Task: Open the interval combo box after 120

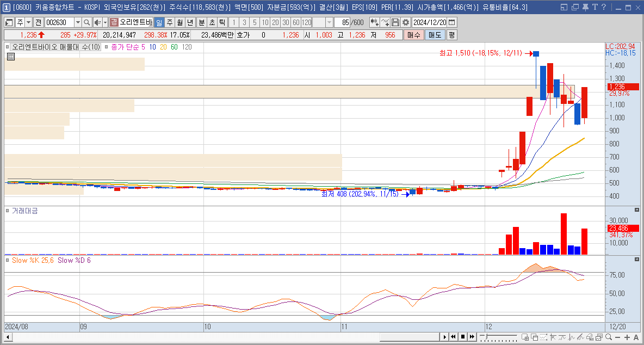Action: pyautogui.click(x=323, y=23)
